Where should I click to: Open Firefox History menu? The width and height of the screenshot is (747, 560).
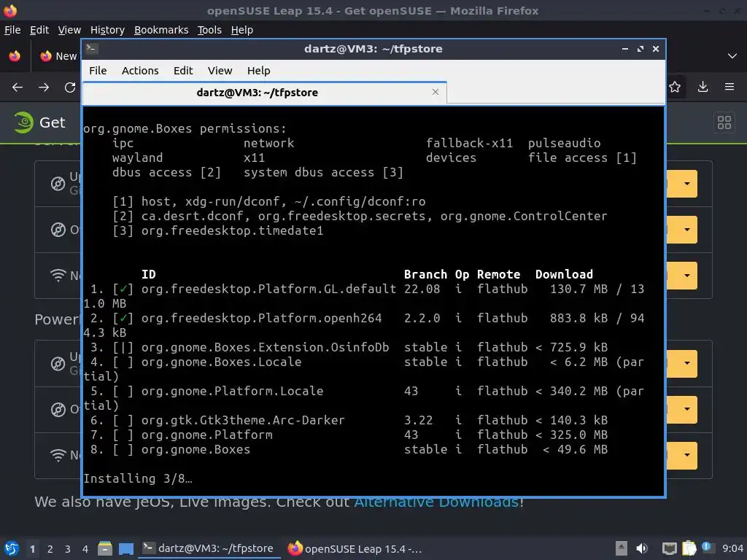coord(107,30)
